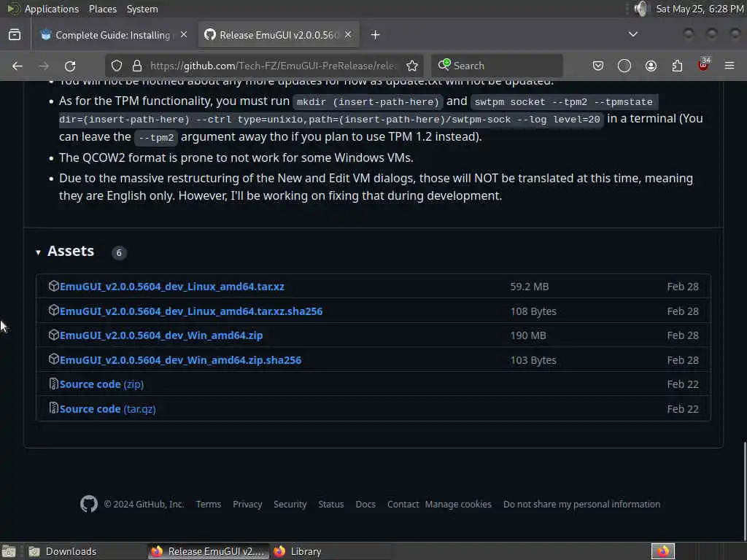Select Release EmuGUI window in taskbar
This screenshot has height=560, width=747.
[x=209, y=551]
